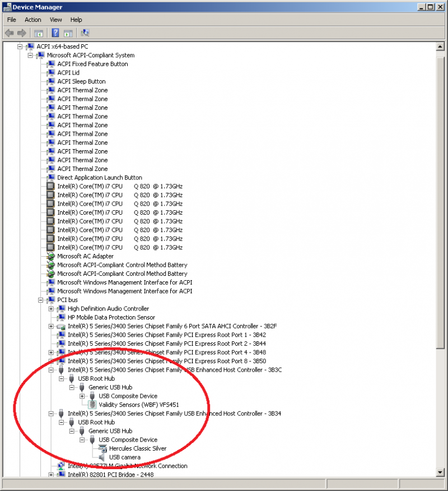Click the Microsoft AC Adapter battery icon
This screenshot has height=491, width=448.
tap(51, 256)
